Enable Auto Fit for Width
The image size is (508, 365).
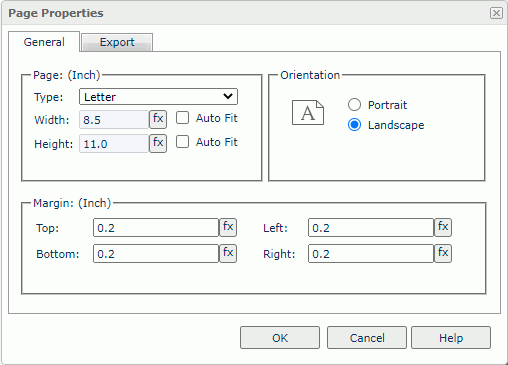pos(182,118)
